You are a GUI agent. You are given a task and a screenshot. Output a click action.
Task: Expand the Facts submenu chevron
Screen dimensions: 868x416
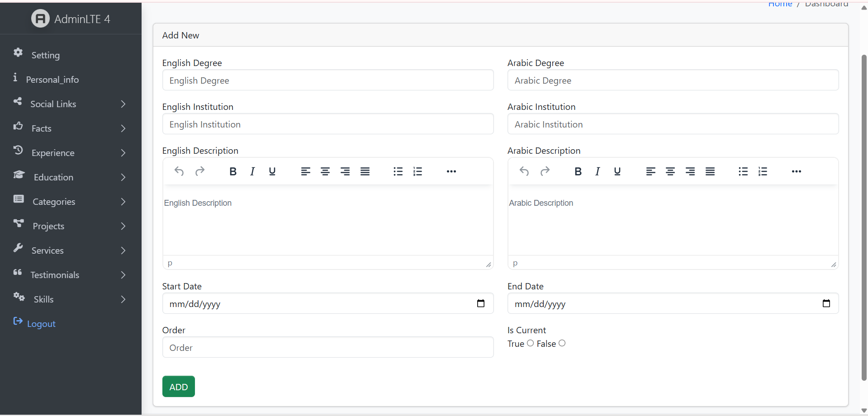pos(123,128)
